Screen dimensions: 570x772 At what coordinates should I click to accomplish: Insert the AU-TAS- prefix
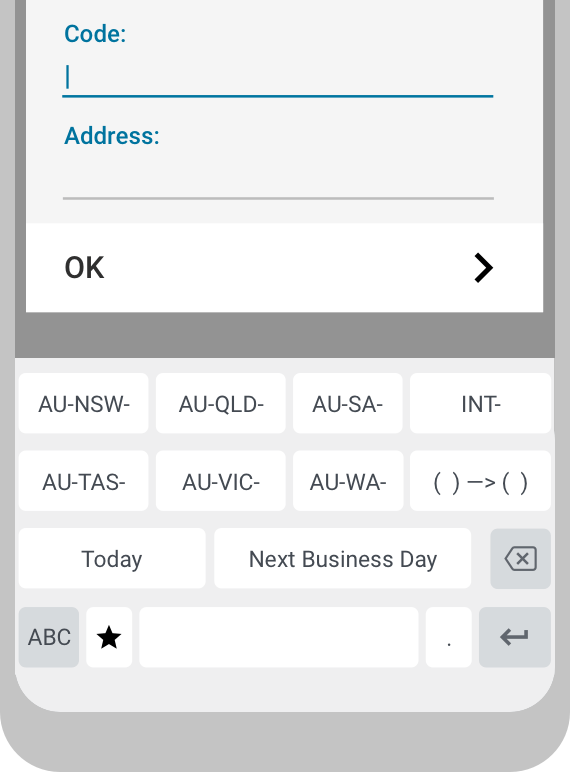pyautogui.click(x=84, y=481)
